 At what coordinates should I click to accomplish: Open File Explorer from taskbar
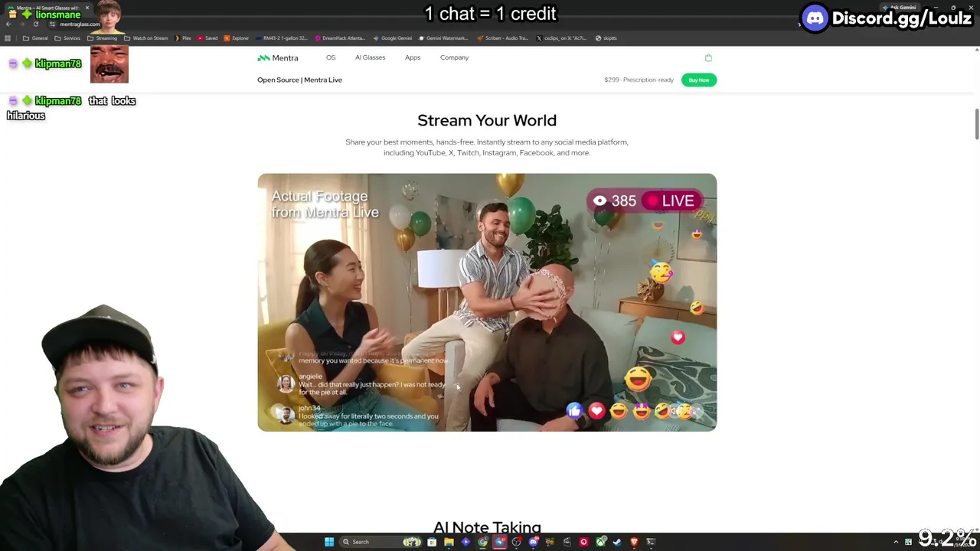pyautogui.click(x=449, y=542)
